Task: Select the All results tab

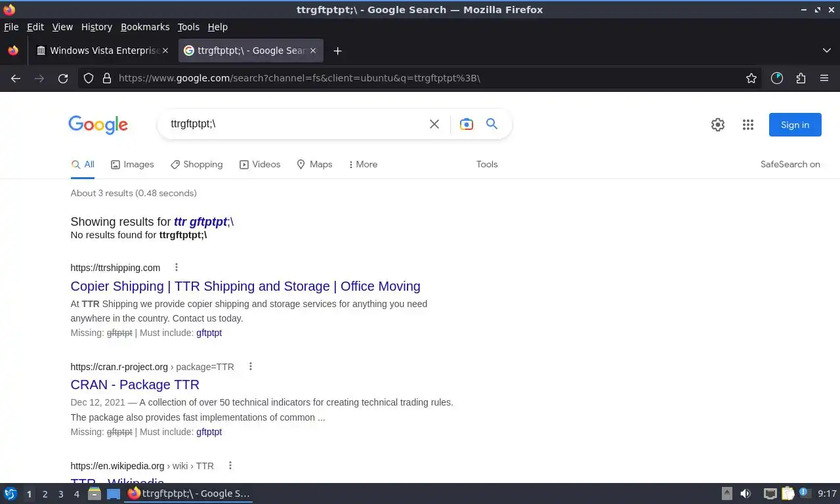Action: tap(83, 164)
